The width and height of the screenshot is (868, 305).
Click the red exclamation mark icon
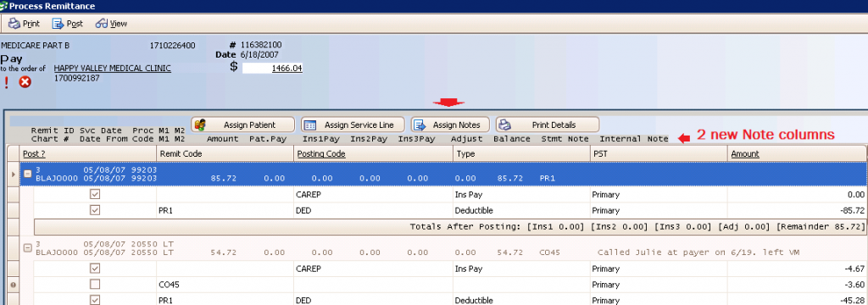pyautogui.click(x=6, y=82)
